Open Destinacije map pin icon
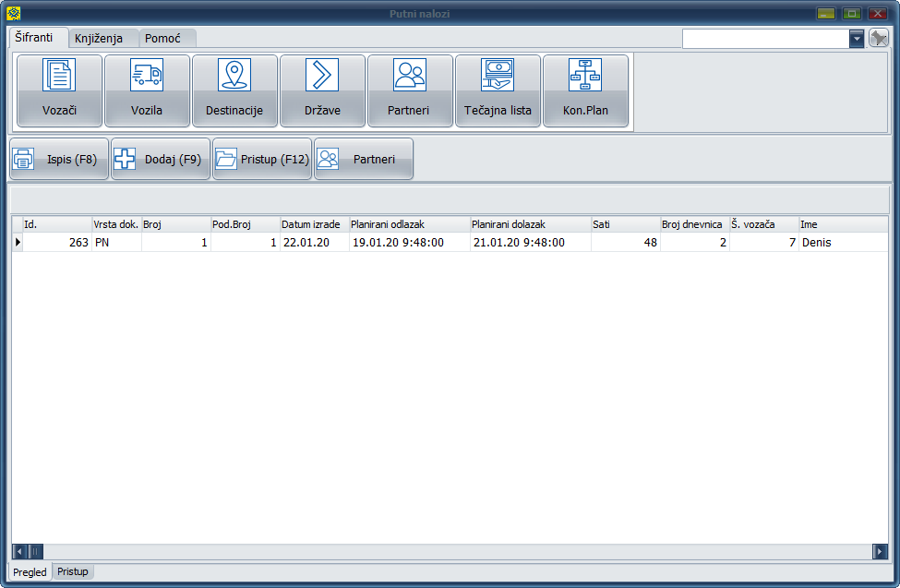The width and height of the screenshot is (900, 588). click(x=234, y=90)
